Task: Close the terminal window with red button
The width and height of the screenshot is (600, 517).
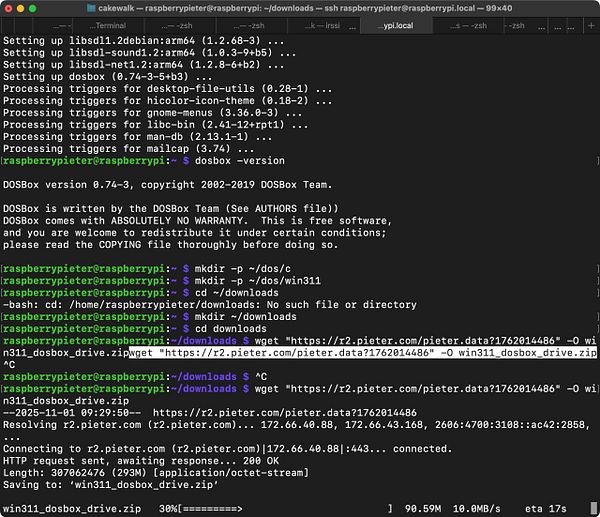Action: tap(8, 8)
